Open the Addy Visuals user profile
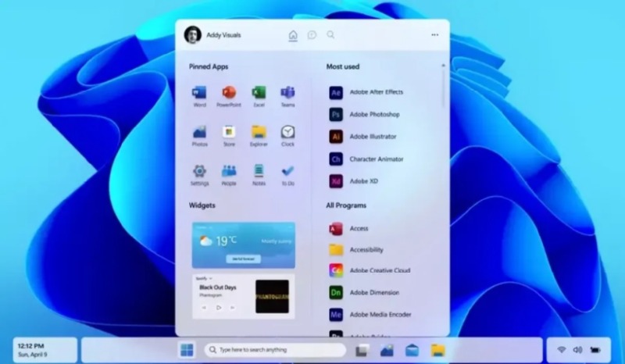 point(203,35)
